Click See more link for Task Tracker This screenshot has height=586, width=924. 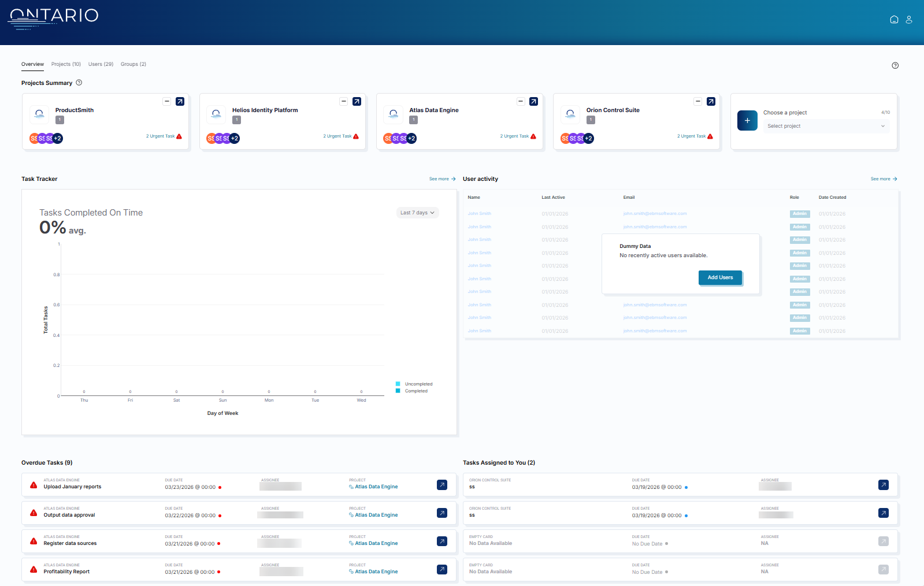pyautogui.click(x=443, y=179)
